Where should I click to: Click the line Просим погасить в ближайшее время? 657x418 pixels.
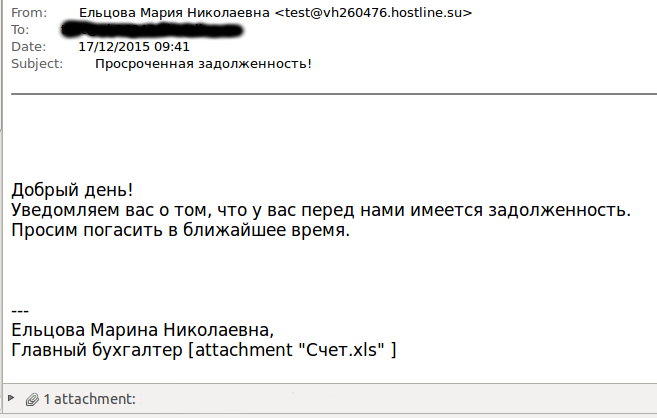tap(180, 230)
